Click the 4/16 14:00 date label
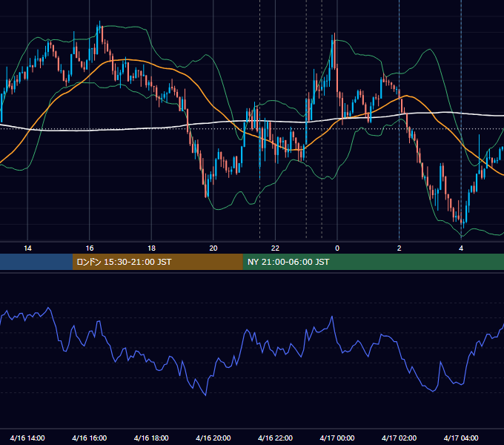 27,438
